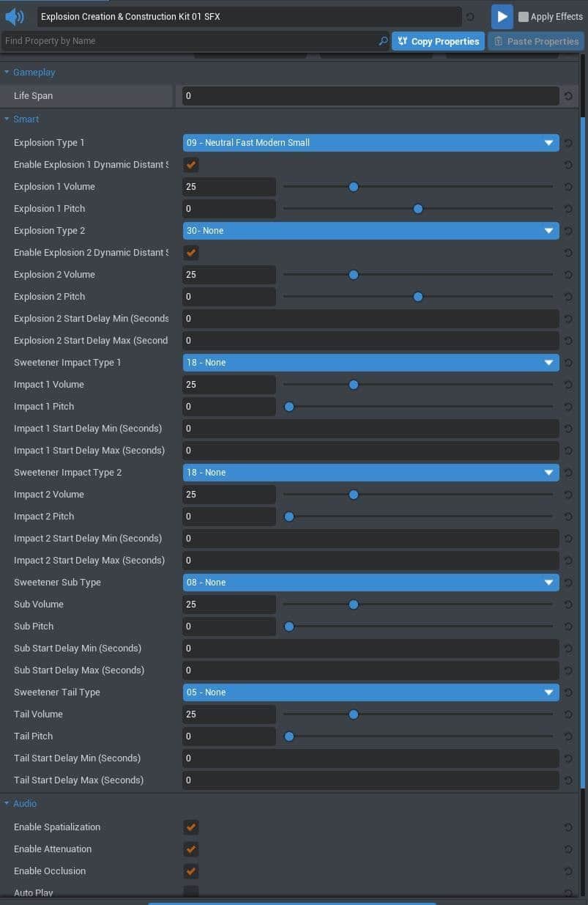Uncheck Enable Explosion 1 Dynamic Distant
Viewport: 588px width, 905px height.
pyautogui.click(x=191, y=165)
